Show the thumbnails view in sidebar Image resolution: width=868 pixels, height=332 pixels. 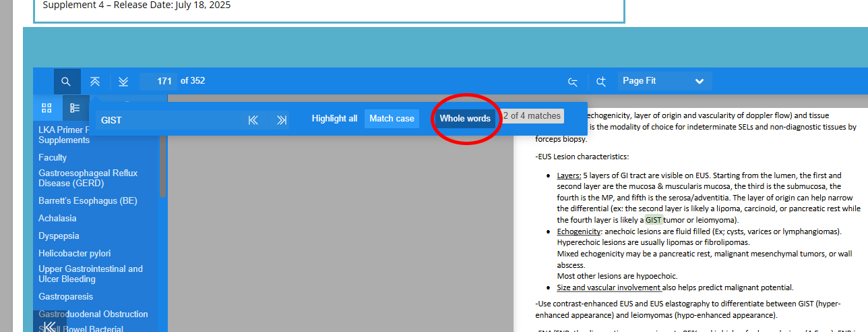click(x=46, y=108)
